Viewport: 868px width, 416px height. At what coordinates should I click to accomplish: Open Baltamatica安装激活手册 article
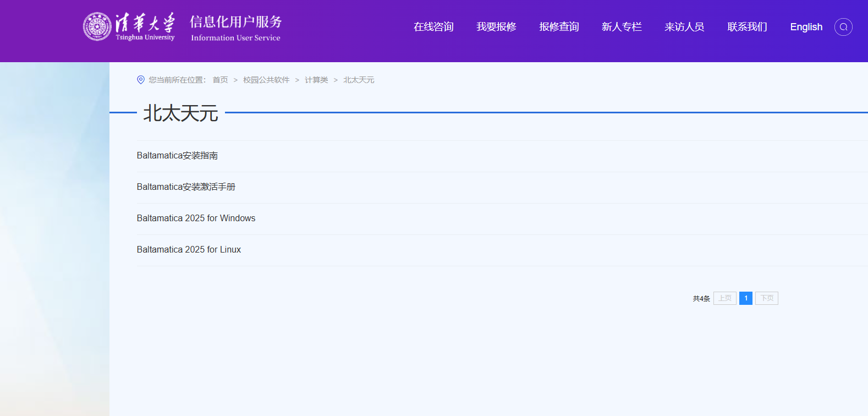[x=186, y=187]
